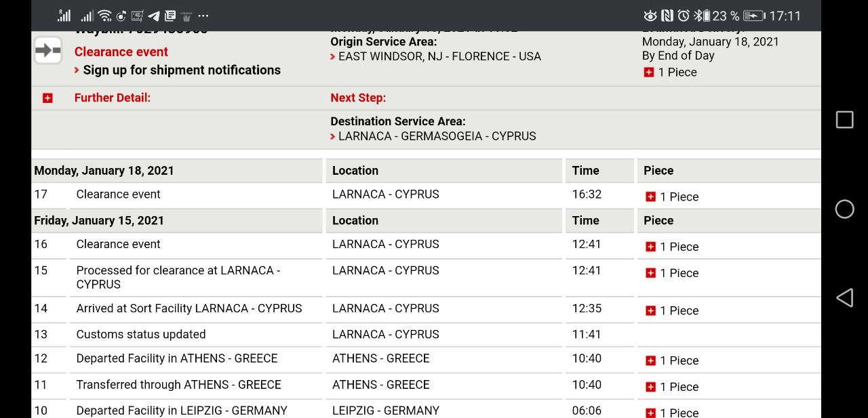
Task: Expand pieces for event 16 plus icon
Action: (650, 247)
